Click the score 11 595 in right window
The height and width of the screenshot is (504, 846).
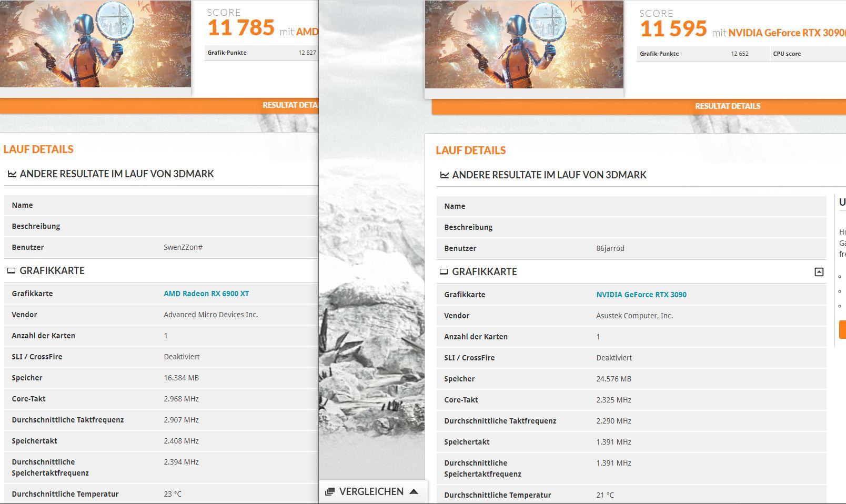pyautogui.click(x=673, y=29)
